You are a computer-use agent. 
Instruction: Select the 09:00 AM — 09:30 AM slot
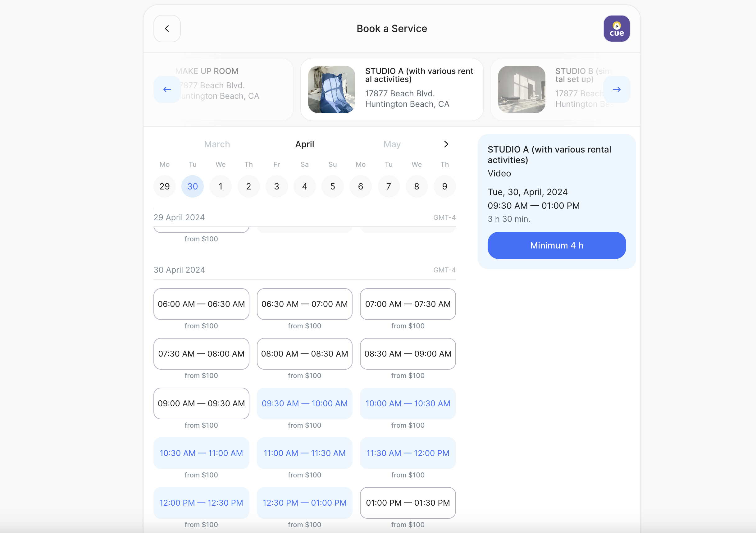(x=201, y=403)
